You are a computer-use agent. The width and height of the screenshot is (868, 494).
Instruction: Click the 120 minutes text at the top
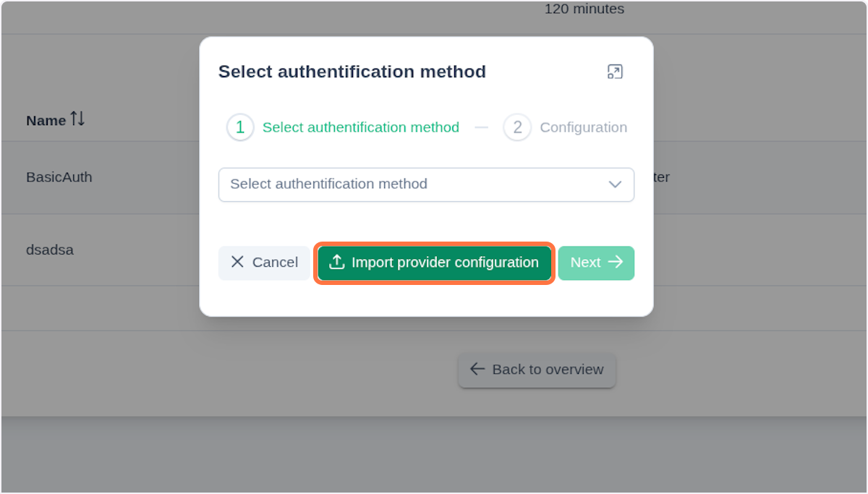[x=584, y=9]
